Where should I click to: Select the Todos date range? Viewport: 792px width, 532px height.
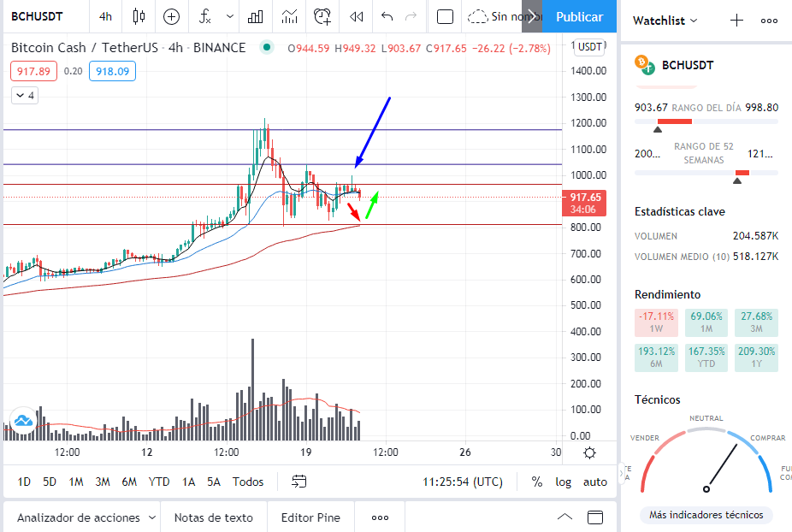(248, 482)
